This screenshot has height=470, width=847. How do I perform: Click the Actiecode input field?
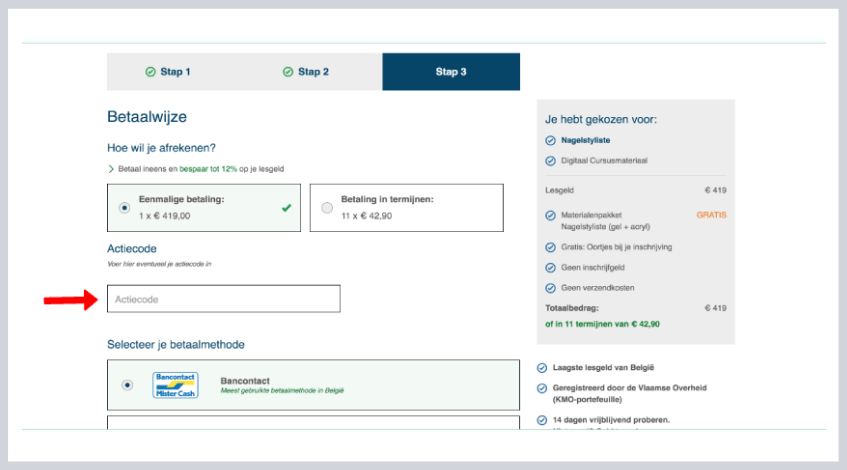coord(223,299)
